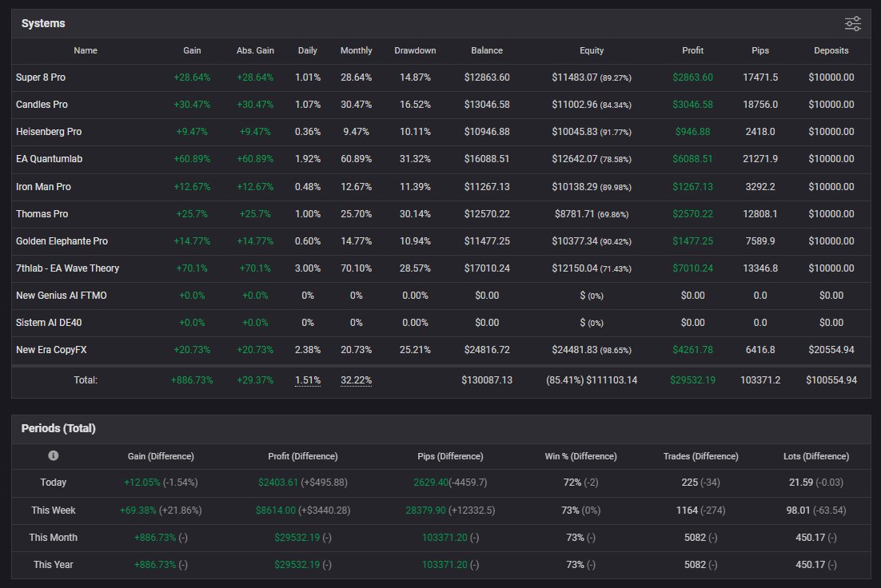
Task: Open the Systems table settings sliders icon
Action: [853, 24]
